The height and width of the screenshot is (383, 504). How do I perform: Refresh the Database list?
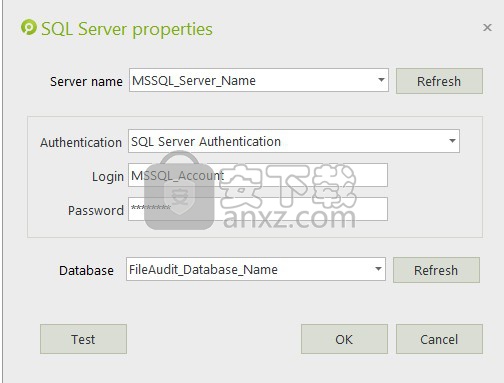(x=436, y=270)
